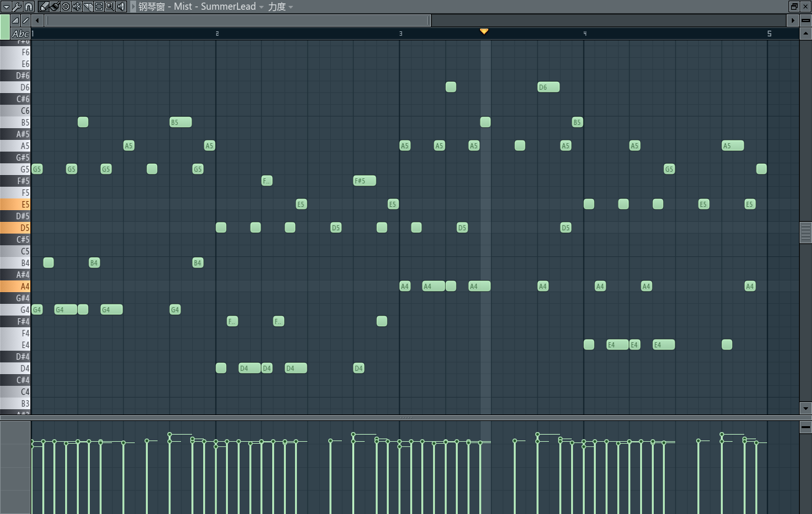812x514 pixels.
Task: Select the Playback speaker tool
Action: click(x=121, y=7)
